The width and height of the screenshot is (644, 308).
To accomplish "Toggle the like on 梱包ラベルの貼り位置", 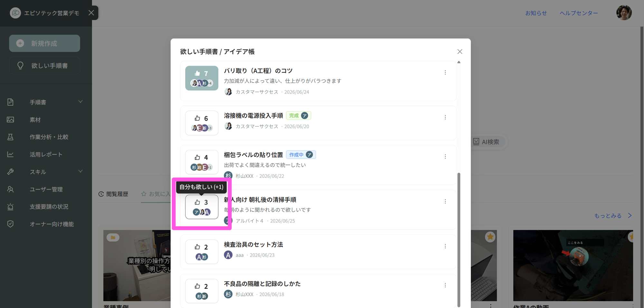I will click(x=202, y=162).
